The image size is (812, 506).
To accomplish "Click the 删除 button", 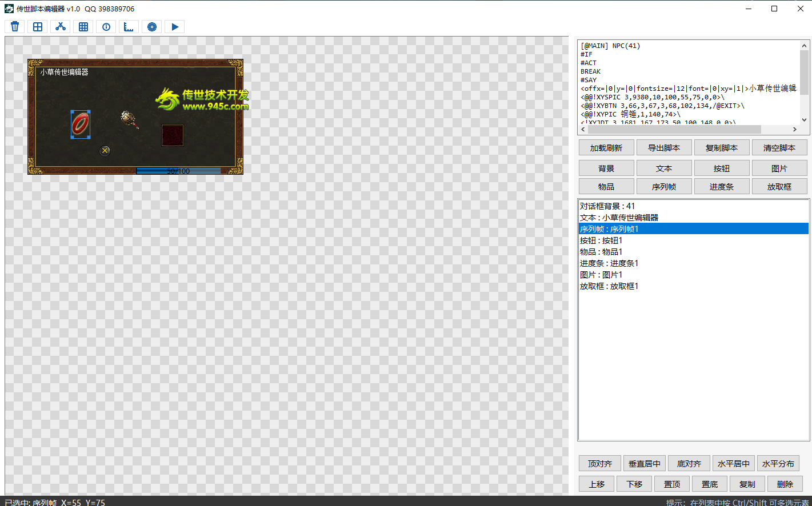I will 785,484.
